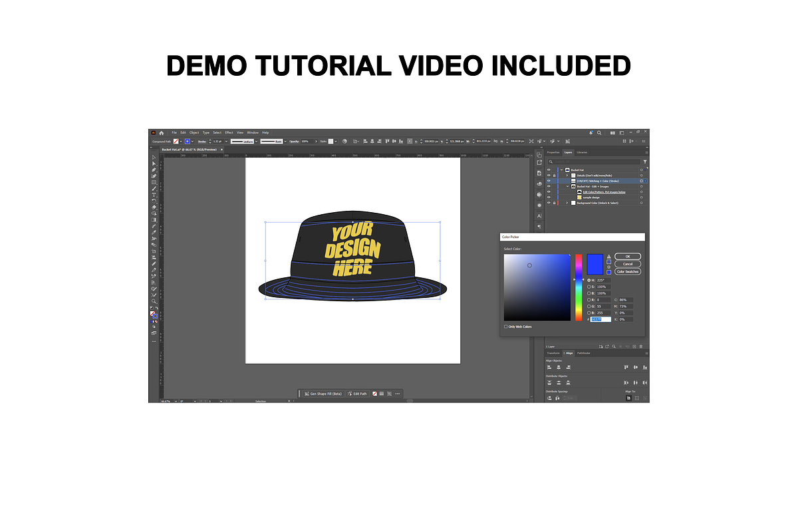This screenshot has width=798, height=532.
Task: Open the search magnifier in top bar
Action: 599,133
